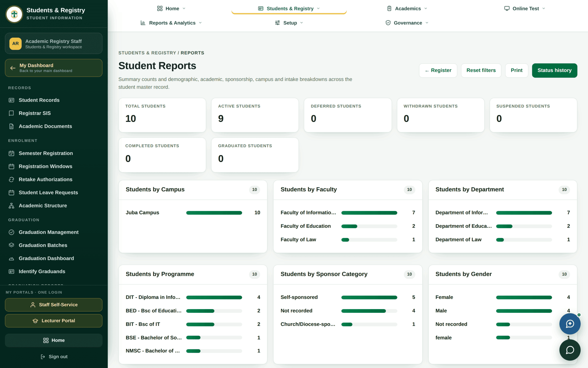Click the Academic Documents file icon
This screenshot has height=368, width=588.
pos(11,126)
